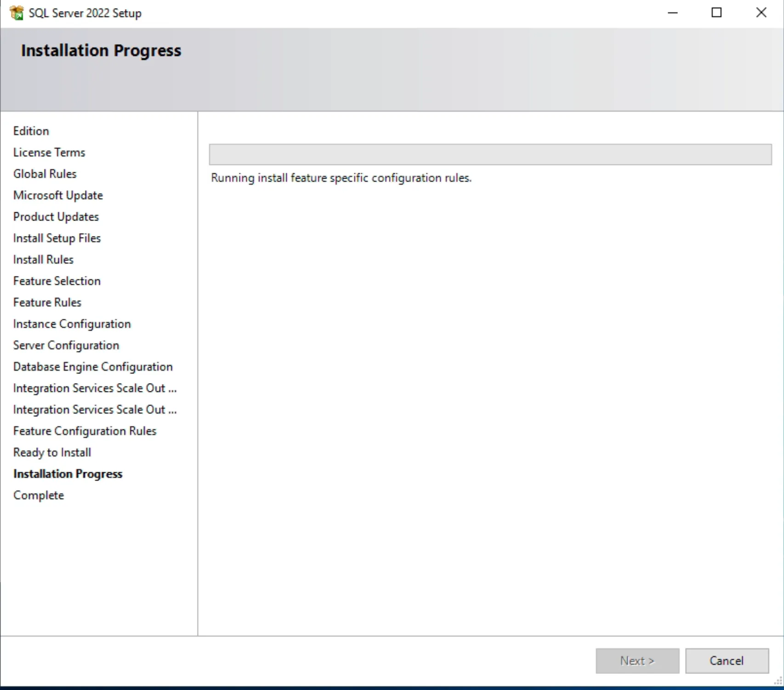Select the Install Rules step
Image resolution: width=784 pixels, height=690 pixels.
click(43, 260)
